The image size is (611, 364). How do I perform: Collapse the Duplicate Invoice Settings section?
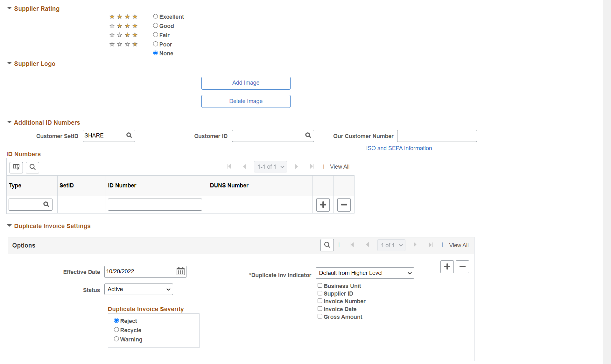10,226
